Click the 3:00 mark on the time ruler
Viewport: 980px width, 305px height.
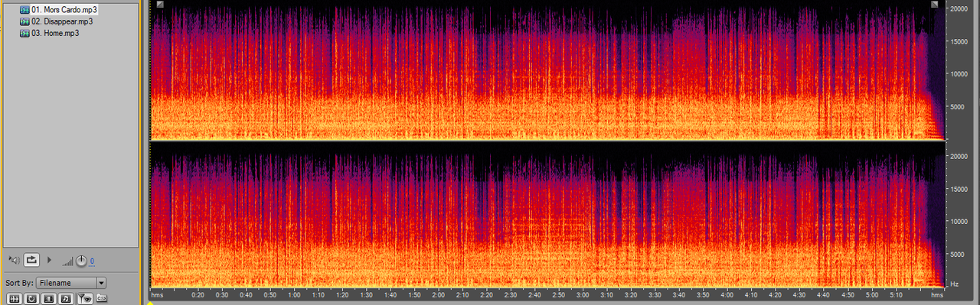(x=583, y=295)
